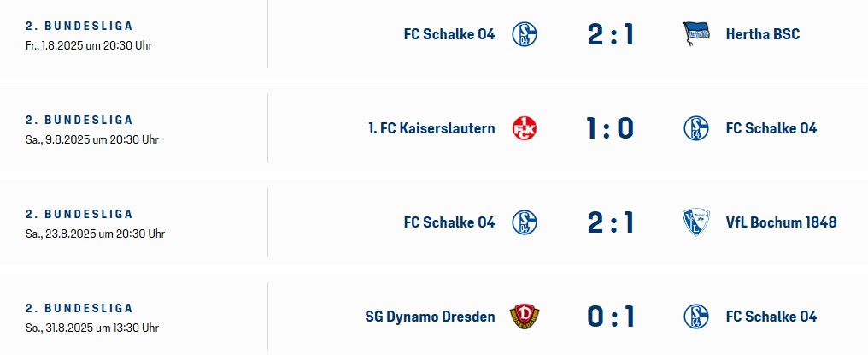This screenshot has width=868, height=355.
Task: Click the So., 31.8.2025 match date
Action: [92, 328]
